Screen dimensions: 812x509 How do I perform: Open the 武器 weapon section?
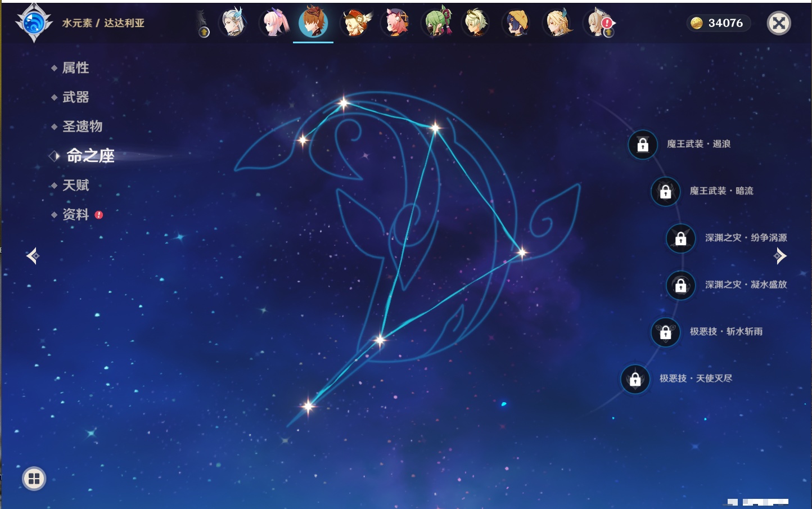[75, 97]
